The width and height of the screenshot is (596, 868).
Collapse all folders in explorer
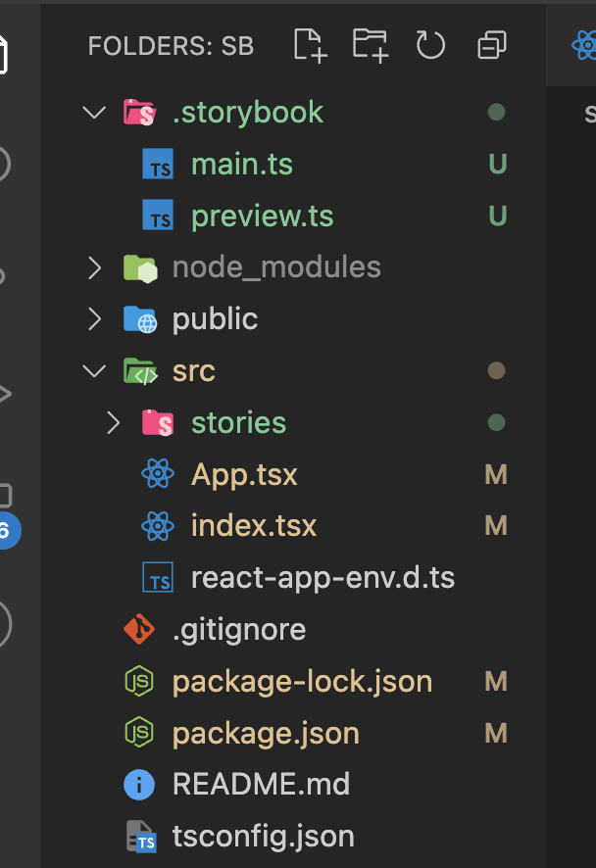pos(492,45)
